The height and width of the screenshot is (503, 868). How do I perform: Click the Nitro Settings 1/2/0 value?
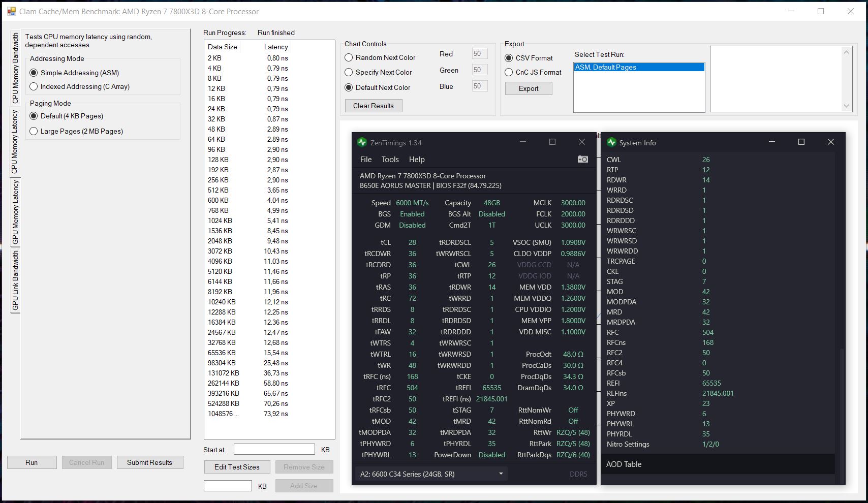tap(710, 444)
